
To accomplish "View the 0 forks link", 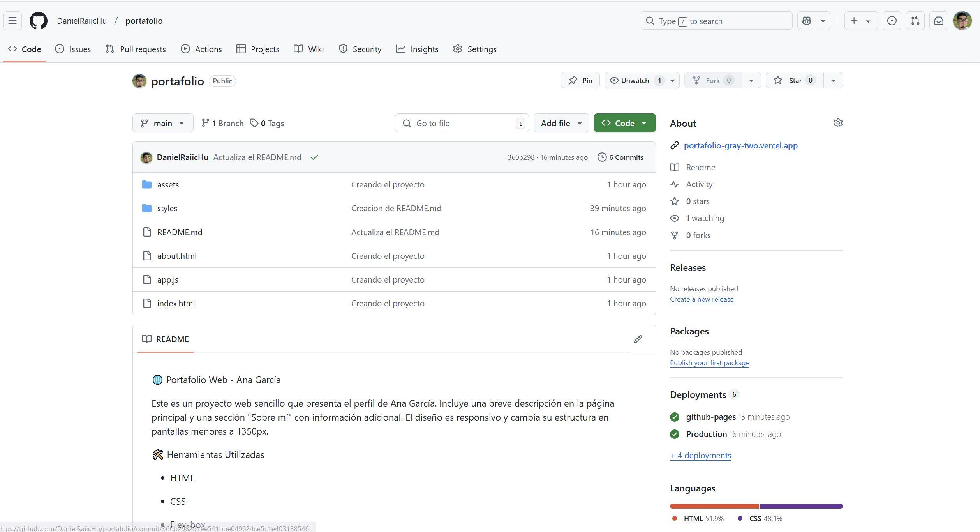I will pos(690,235).
